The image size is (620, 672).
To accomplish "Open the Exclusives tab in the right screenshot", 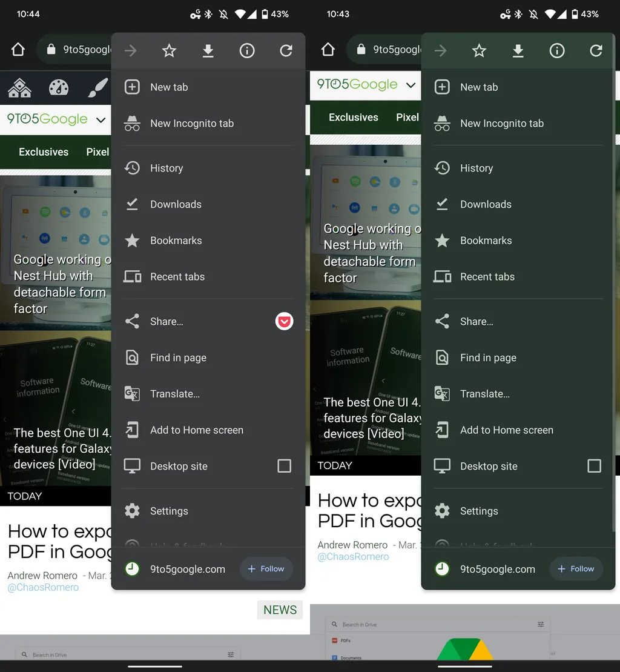I will click(x=354, y=117).
